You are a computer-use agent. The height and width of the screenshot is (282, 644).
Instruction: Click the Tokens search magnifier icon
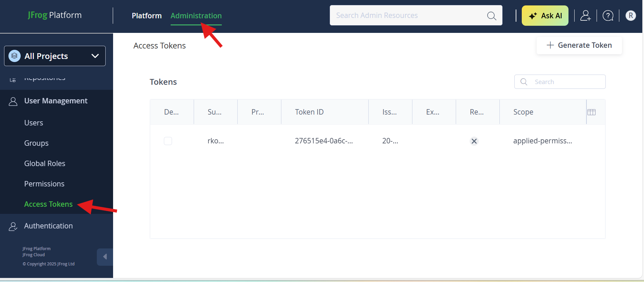(524, 82)
